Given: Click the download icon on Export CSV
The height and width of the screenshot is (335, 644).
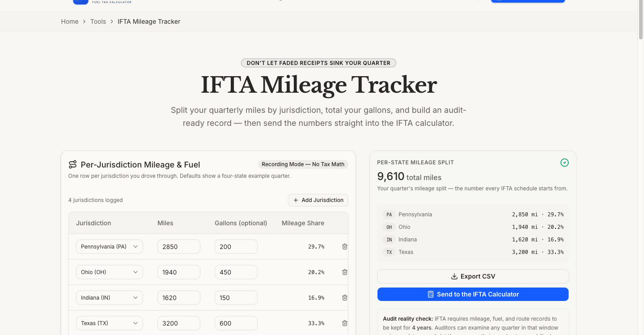Looking at the screenshot, I should click(454, 276).
